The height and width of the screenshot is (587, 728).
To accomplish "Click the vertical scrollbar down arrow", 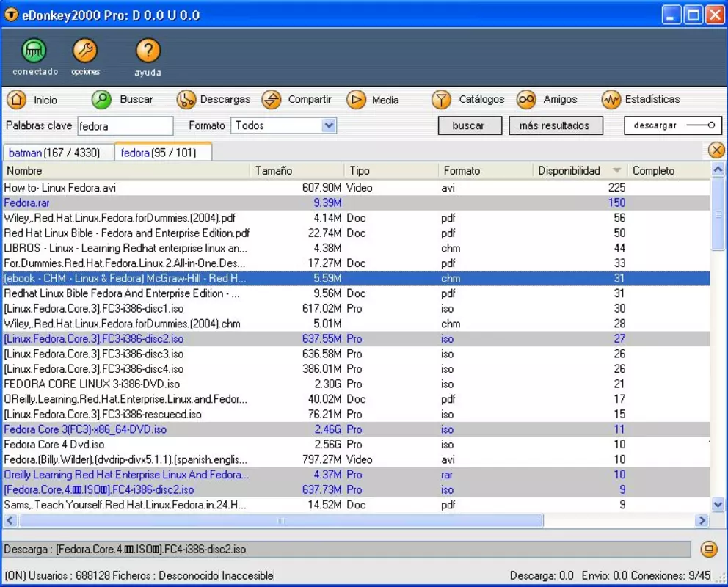I will pos(718,504).
